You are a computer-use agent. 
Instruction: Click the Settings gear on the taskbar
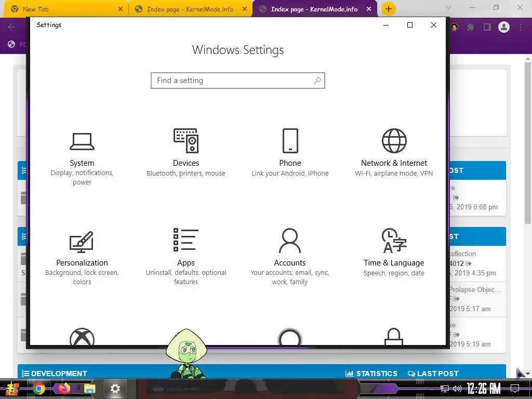click(115, 389)
